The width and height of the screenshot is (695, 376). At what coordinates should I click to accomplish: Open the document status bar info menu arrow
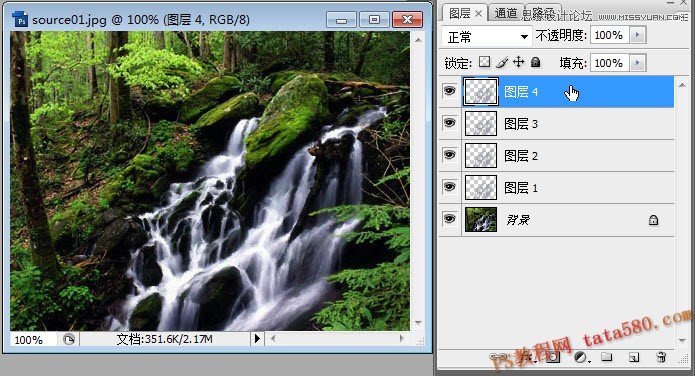(x=257, y=339)
